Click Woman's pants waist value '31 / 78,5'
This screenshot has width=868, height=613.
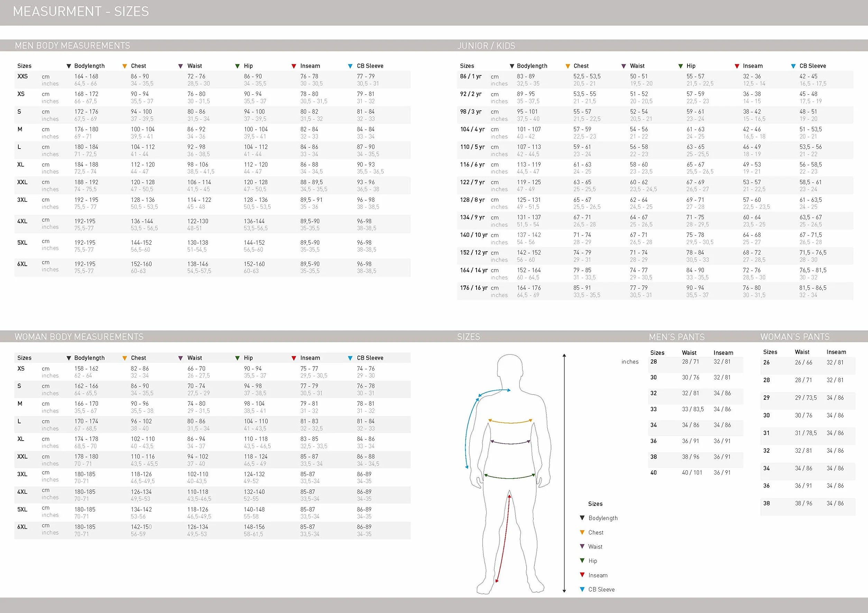click(x=806, y=433)
